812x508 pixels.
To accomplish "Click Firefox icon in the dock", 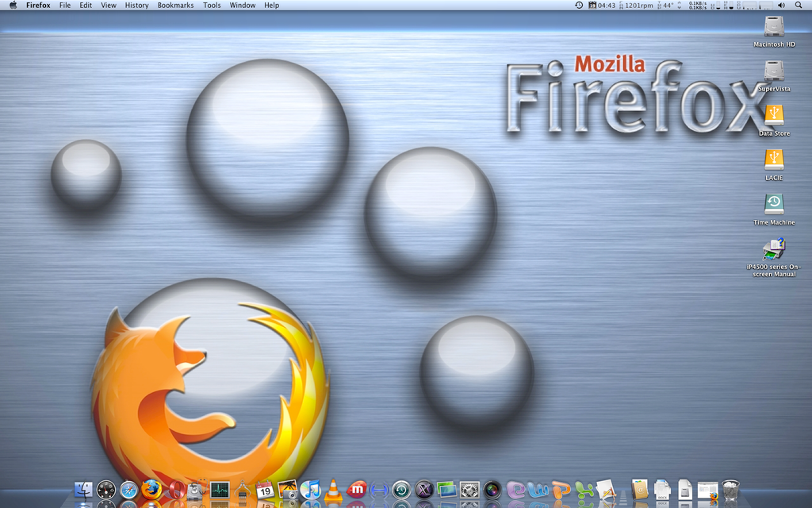I will click(151, 489).
